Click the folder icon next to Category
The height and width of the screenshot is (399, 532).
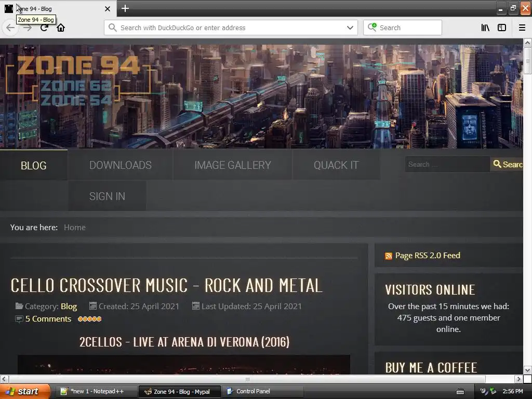19,306
